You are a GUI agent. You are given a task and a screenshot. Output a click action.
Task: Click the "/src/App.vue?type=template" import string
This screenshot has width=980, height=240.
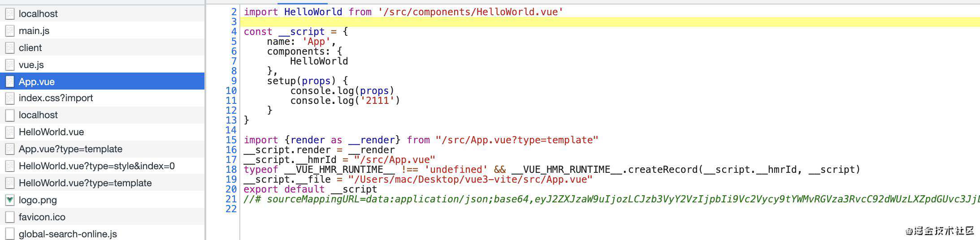[517, 140]
